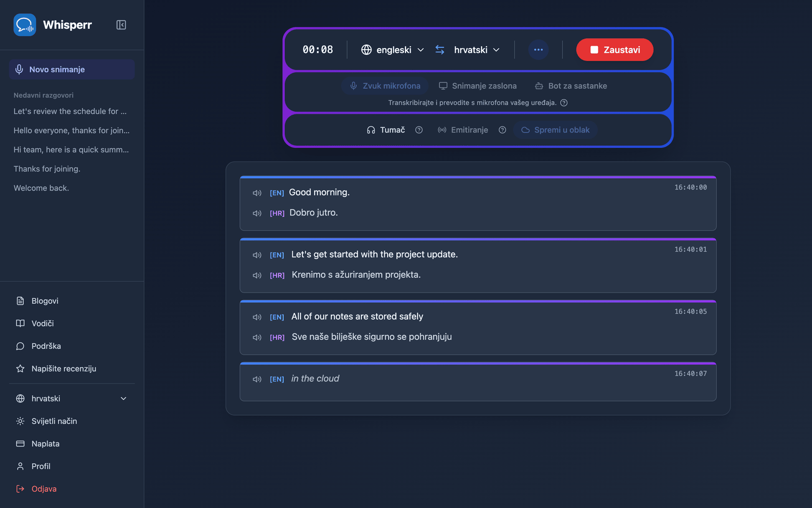
Task: Select the Snimanje zaslona tab
Action: click(x=478, y=86)
